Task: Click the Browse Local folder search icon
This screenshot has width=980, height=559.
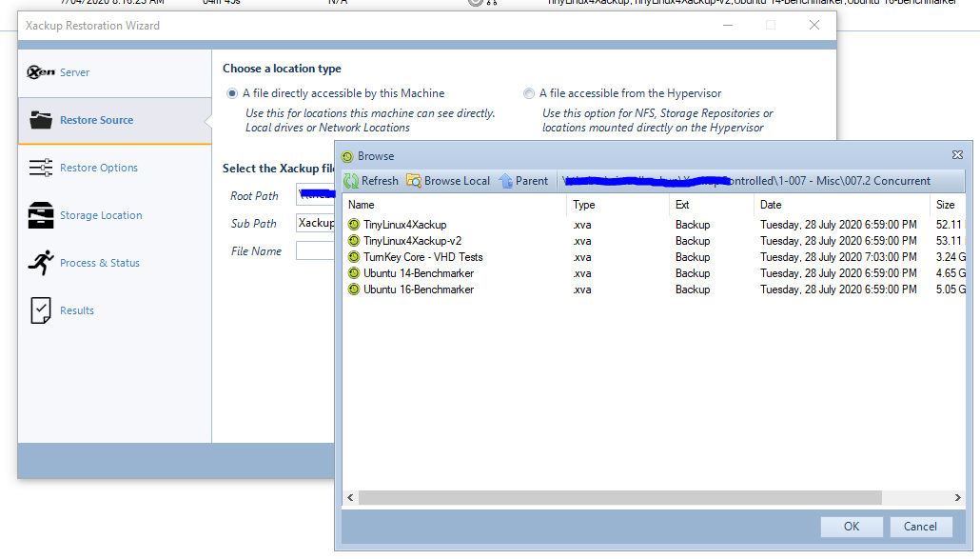Action: pyautogui.click(x=414, y=181)
